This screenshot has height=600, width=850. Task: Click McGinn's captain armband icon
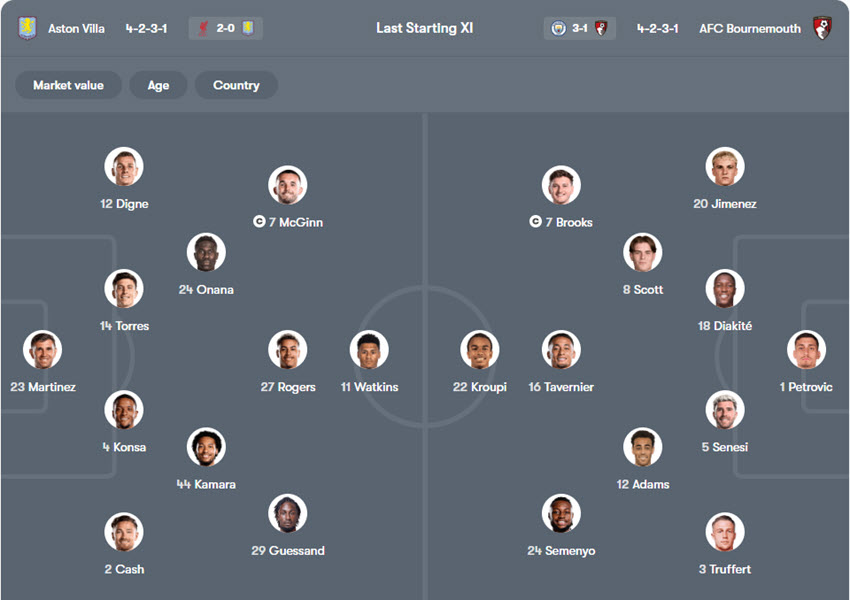pyautogui.click(x=259, y=222)
